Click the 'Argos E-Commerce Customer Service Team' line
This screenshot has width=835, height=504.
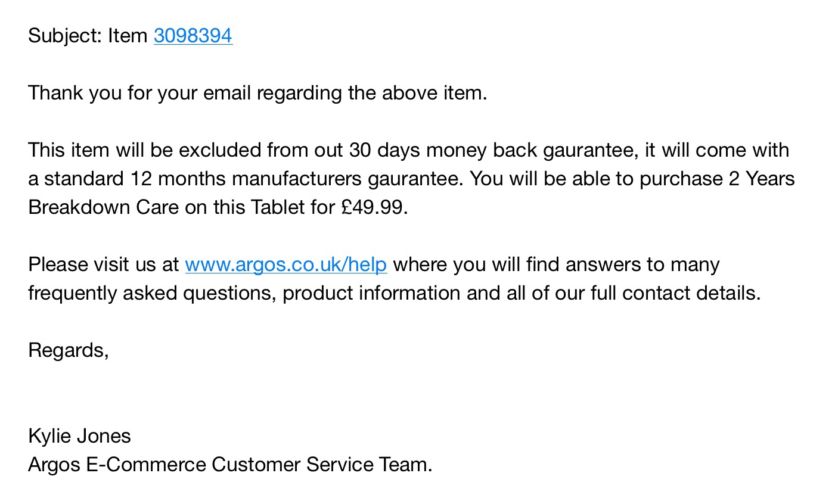point(229,465)
